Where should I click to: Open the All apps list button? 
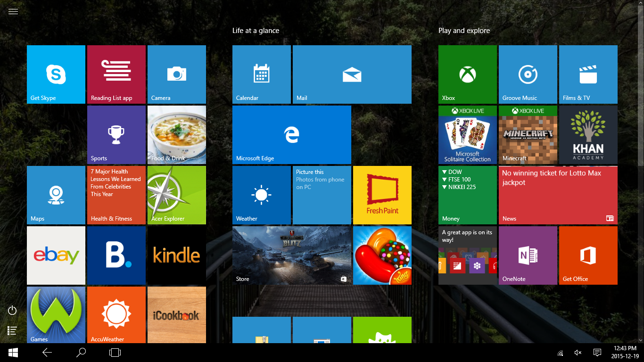click(13, 331)
